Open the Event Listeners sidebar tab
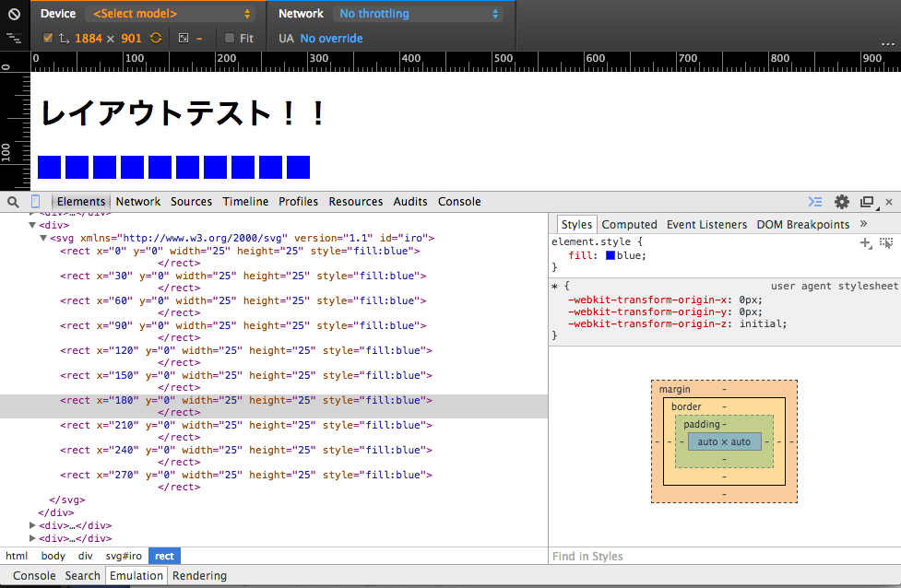The width and height of the screenshot is (901, 588). (x=706, y=225)
